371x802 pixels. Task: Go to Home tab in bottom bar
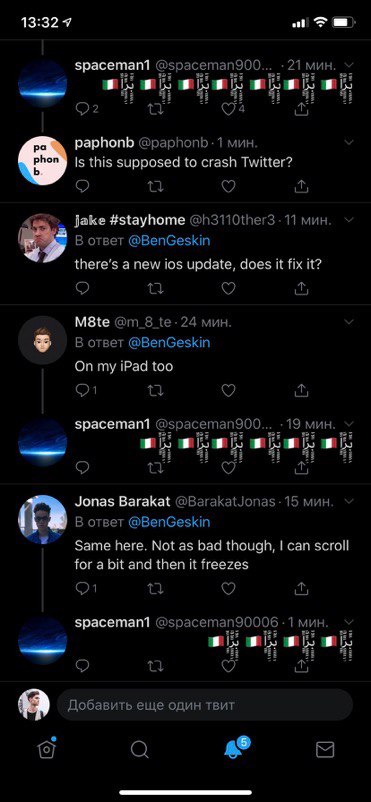pos(47,749)
